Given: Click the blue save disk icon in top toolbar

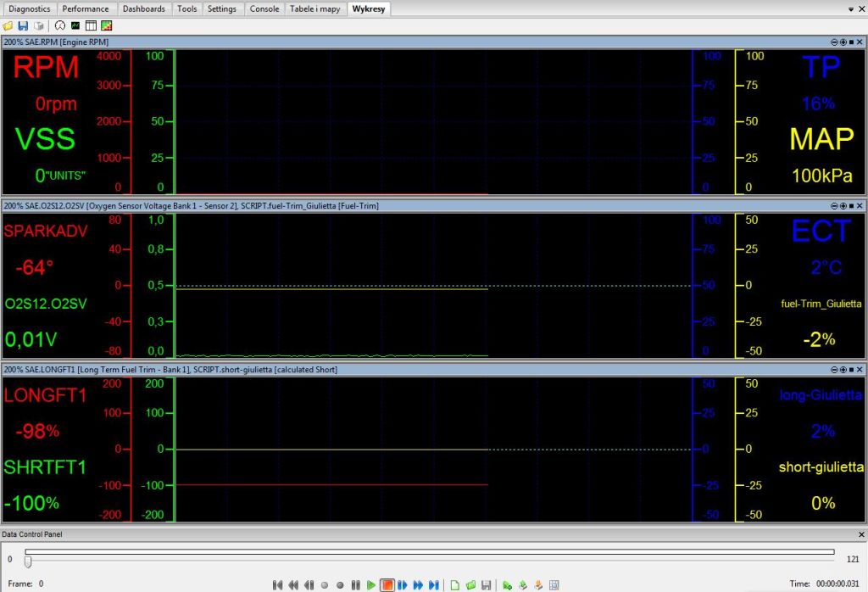Looking at the screenshot, I should coord(23,25).
